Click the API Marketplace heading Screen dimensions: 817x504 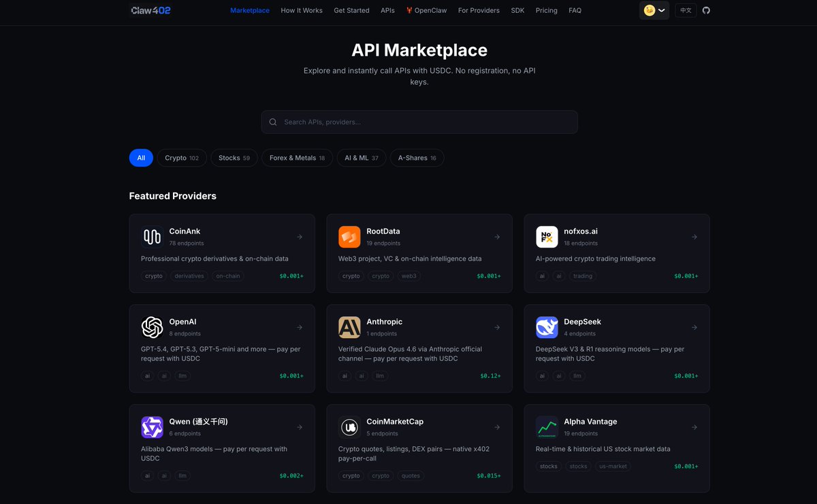[419, 50]
